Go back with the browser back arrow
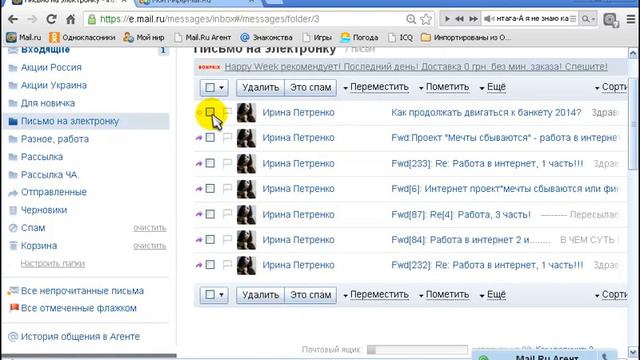Image resolution: width=640 pixels, height=360 pixels. click(x=13, y=19)
